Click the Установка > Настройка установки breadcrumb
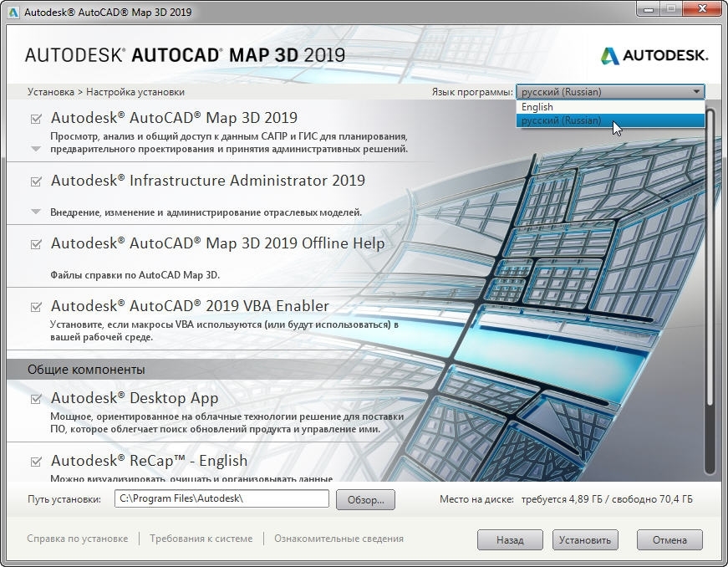 coord(106,92)
